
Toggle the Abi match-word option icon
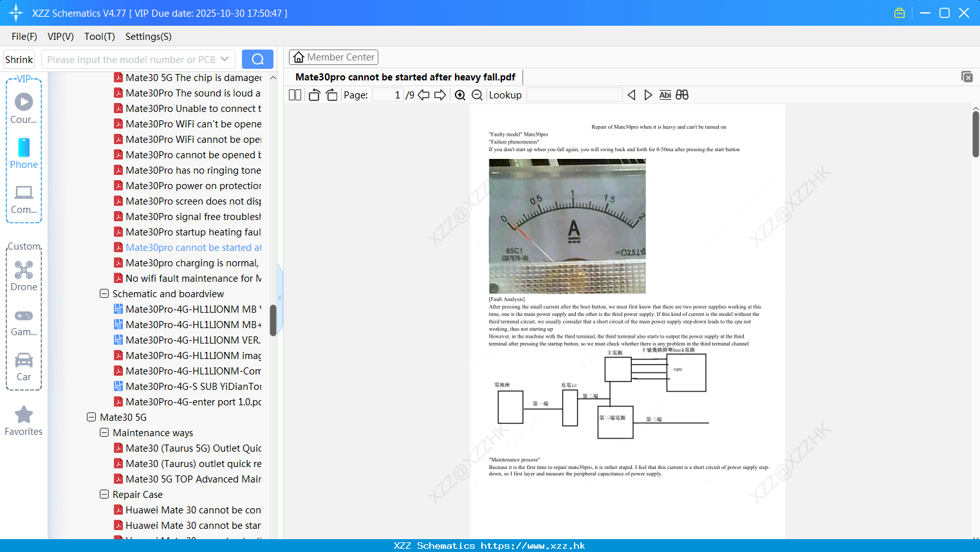pos(665,95)
